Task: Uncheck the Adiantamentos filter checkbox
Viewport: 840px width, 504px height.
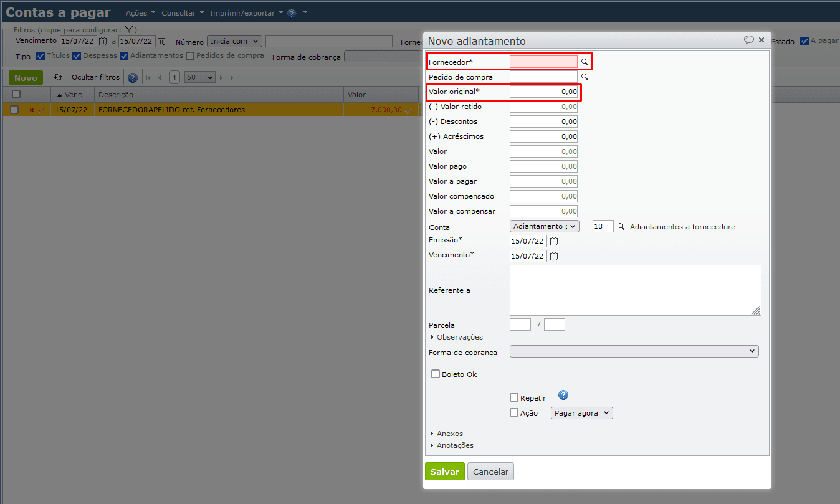Action: pyautogui.click(x=125, y=56)
